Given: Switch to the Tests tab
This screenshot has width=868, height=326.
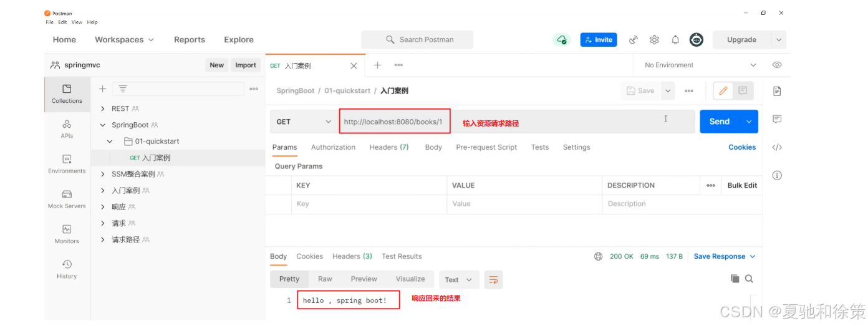Looking at the screenshot, I should click(540, 147).
